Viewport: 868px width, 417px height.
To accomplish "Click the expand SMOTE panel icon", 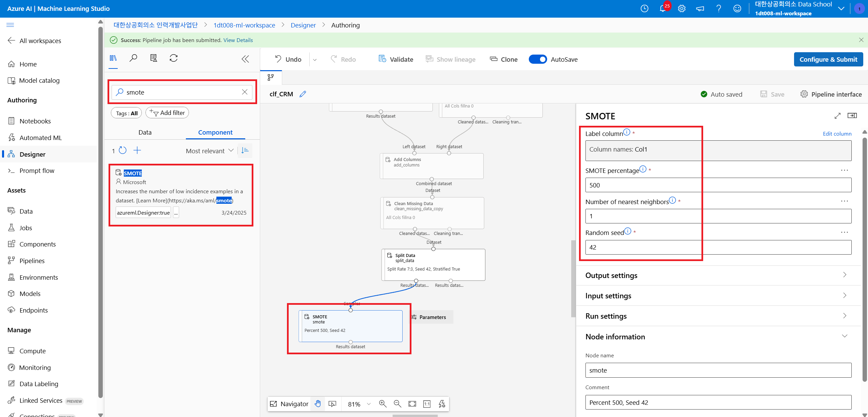I will (x=837, y=116).
